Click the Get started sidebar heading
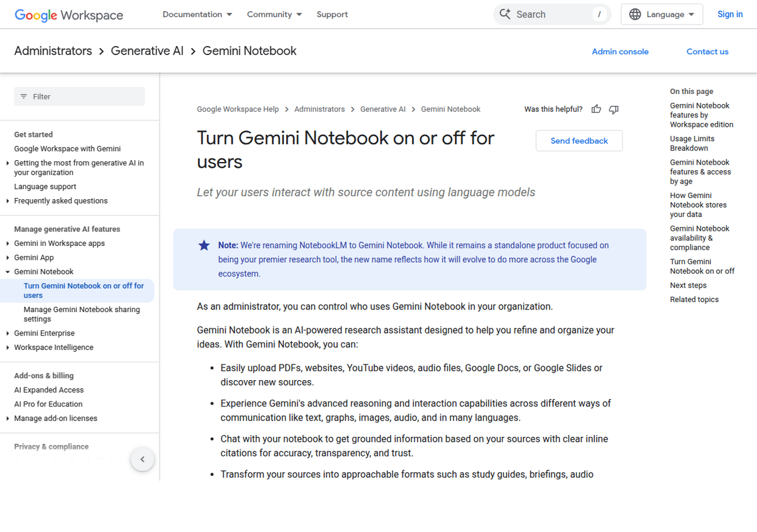Viewport: 757px width, 532px height. click(x=33, y=135)
